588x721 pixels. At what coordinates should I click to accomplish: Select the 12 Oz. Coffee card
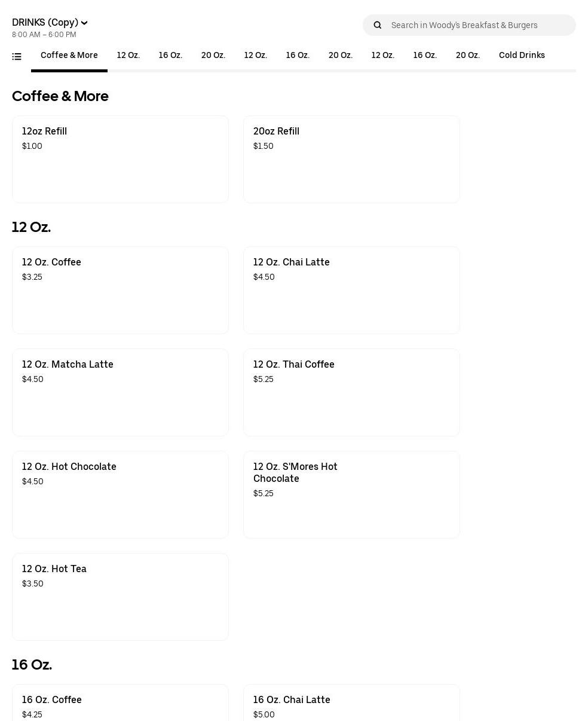point(120,290)
